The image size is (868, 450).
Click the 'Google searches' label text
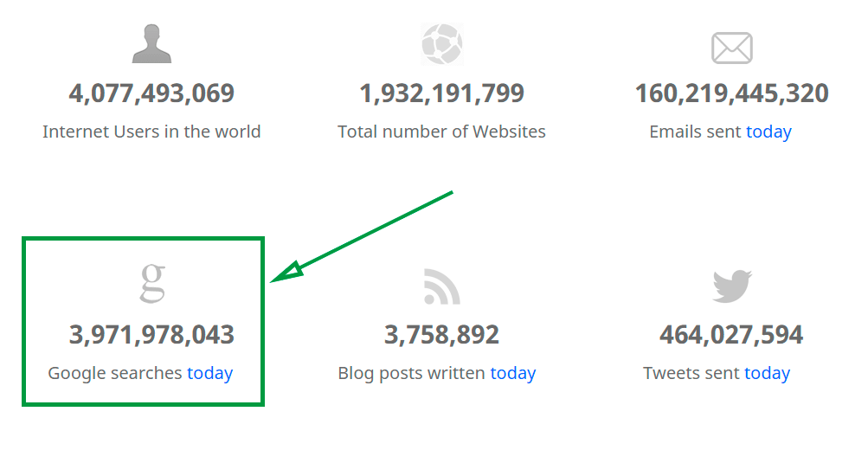point(114,374)
